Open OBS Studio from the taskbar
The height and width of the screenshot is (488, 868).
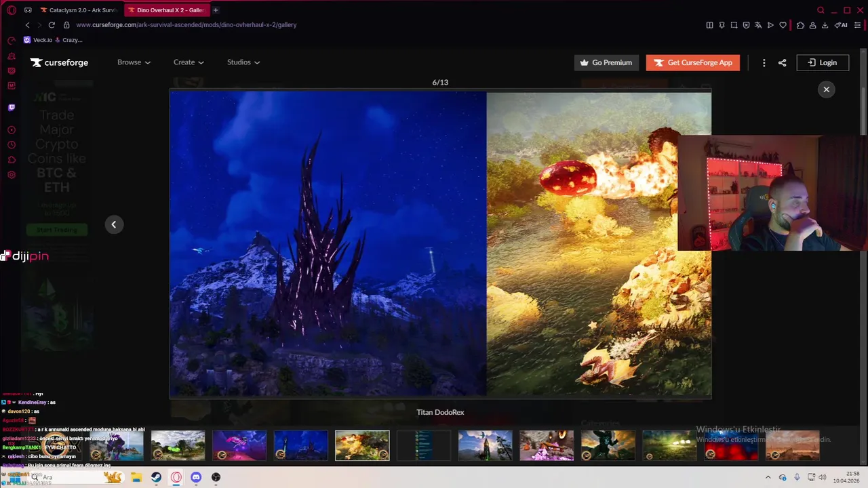click(216, 477)
